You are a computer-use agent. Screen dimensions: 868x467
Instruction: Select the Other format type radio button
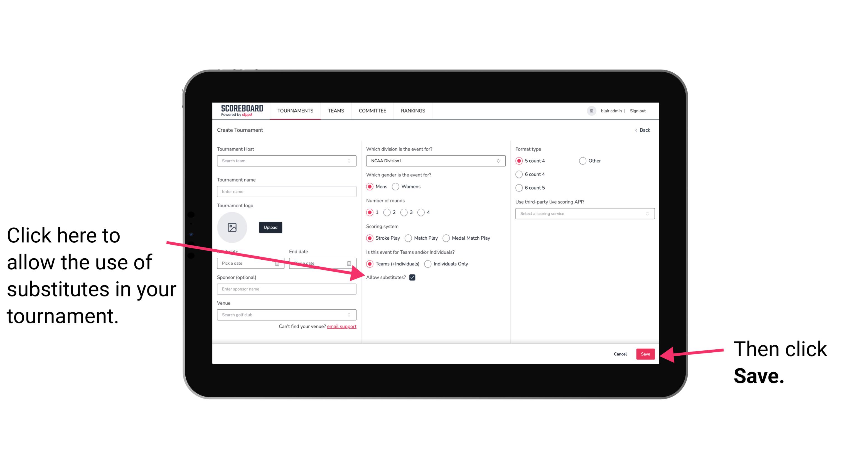coord(582,161)
